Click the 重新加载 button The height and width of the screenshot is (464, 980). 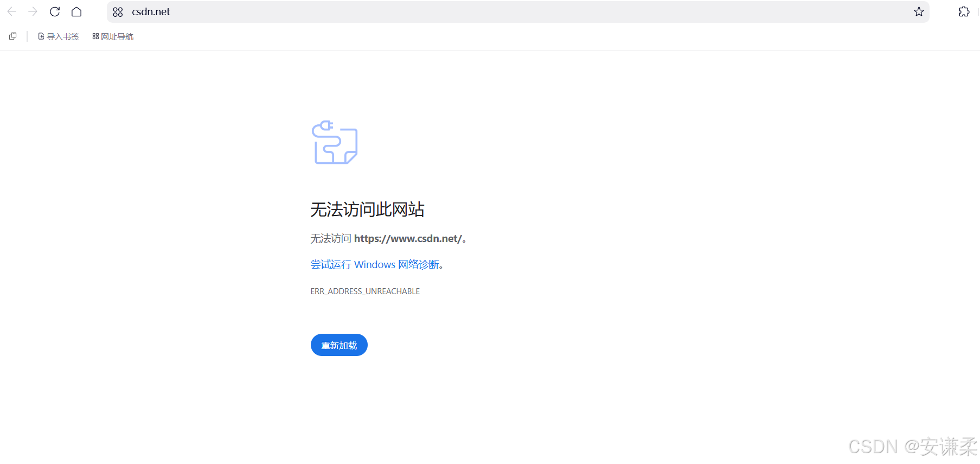tap(339, 345)
